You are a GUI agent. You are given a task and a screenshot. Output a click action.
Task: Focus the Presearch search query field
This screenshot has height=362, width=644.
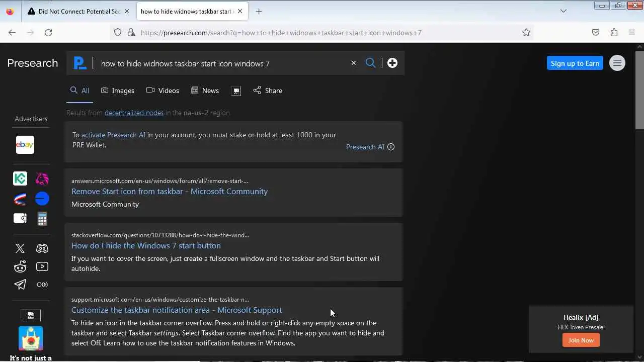tap(221, 63)
